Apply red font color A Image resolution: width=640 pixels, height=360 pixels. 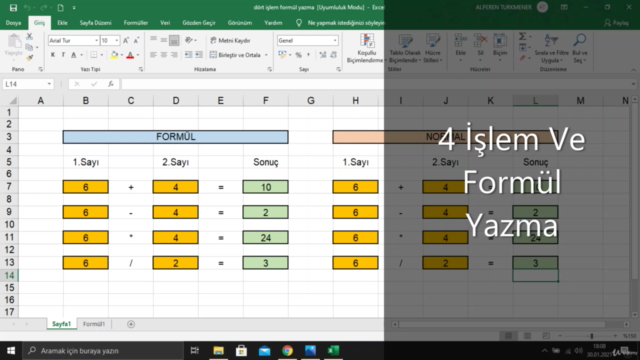[130, 55]
